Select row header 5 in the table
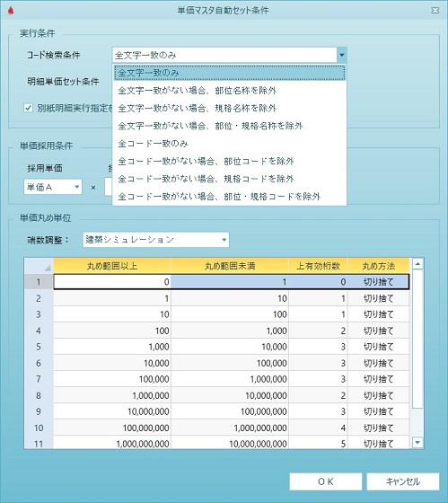 point(39,347)
